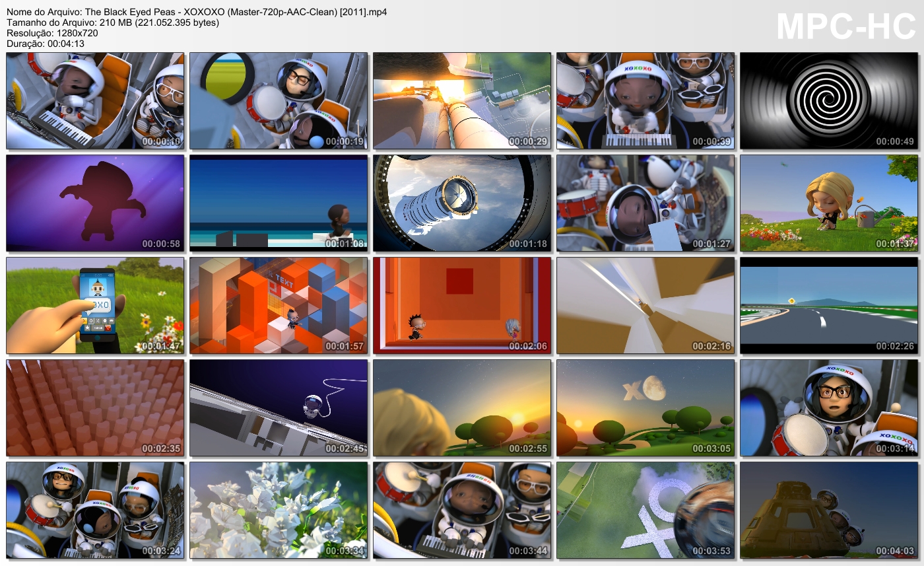The width and height of the screenshot is (924, 566).
Task: Click the sunset thumbnail stamped 00:02:55
Action: point(462,408)
